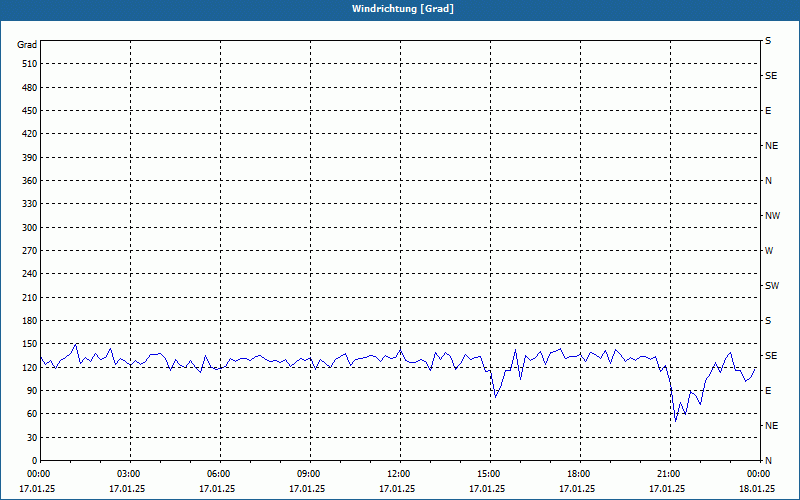This screenshot has height=500, width=800.
Task: Select the W compass label on right axis
Action: click(769, 251)
